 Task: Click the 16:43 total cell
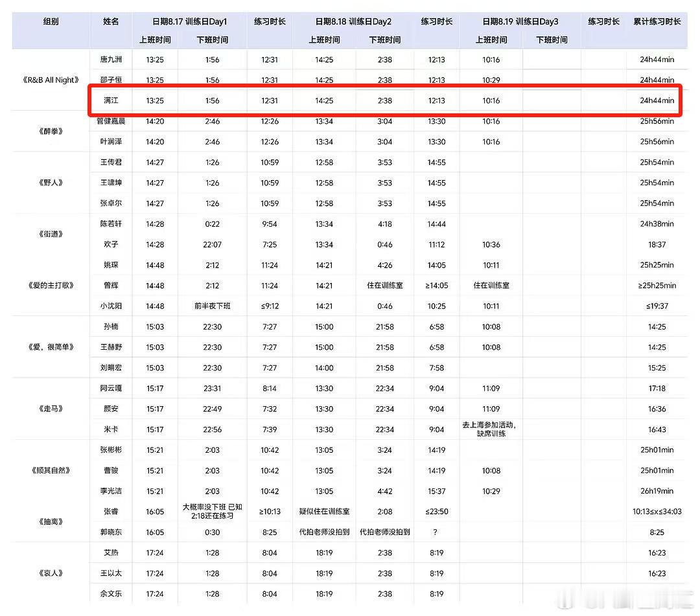(x=657, y=429)
